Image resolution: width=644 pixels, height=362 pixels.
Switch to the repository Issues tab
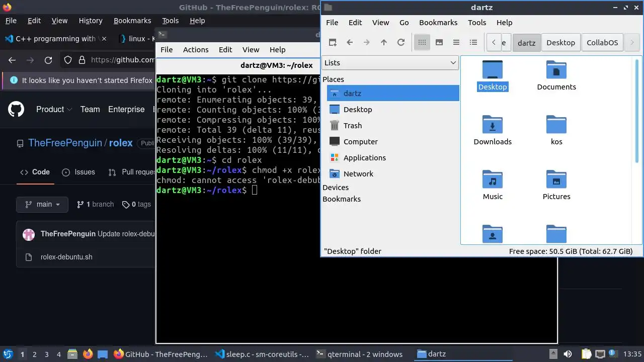pos(78,172)
